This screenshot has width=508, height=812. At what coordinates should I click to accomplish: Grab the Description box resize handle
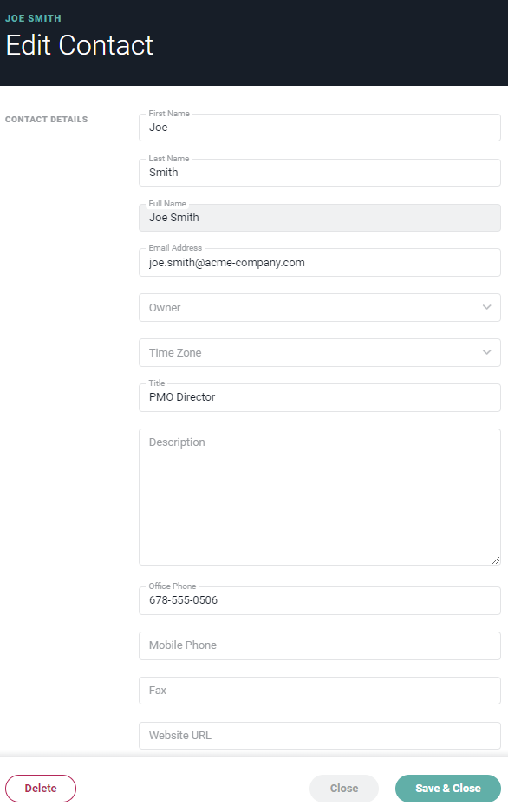(496, 560)
